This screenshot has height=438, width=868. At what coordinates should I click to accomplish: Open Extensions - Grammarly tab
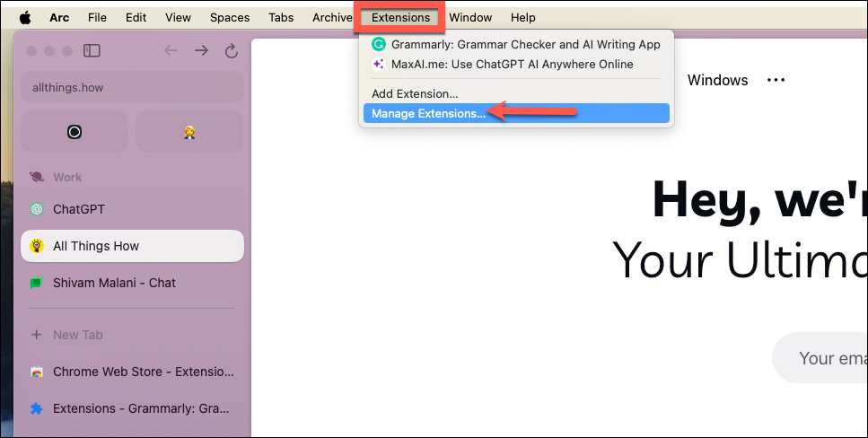coord(132,408)
